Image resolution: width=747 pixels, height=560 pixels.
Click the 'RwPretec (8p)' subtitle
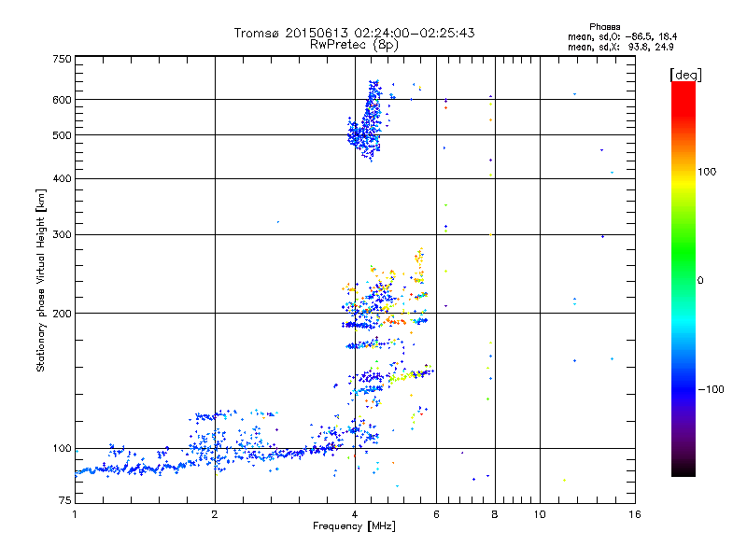(354, 45)
